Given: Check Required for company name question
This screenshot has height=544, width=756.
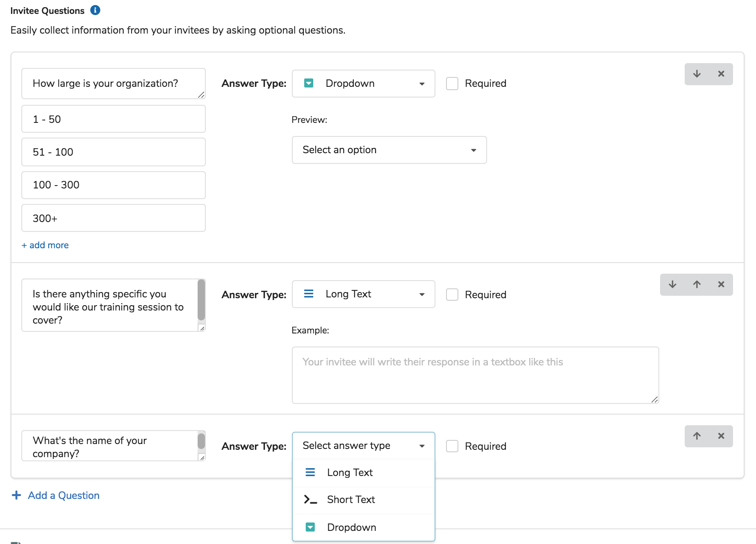Looking at the screenshot, I should [452, 447].
